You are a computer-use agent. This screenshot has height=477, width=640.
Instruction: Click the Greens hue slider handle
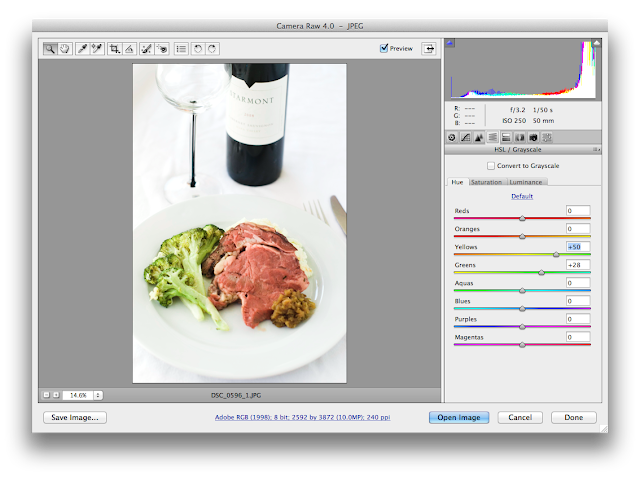541,272
